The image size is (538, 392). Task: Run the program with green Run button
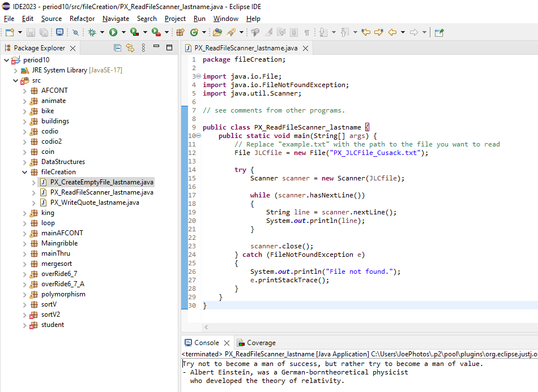click(113, 33)
